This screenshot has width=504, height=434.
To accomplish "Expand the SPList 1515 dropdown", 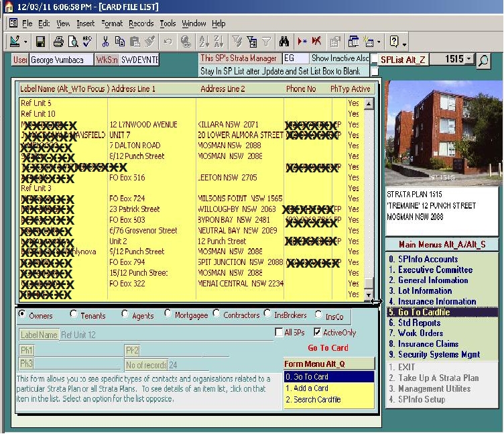I will tap(468, 60).
